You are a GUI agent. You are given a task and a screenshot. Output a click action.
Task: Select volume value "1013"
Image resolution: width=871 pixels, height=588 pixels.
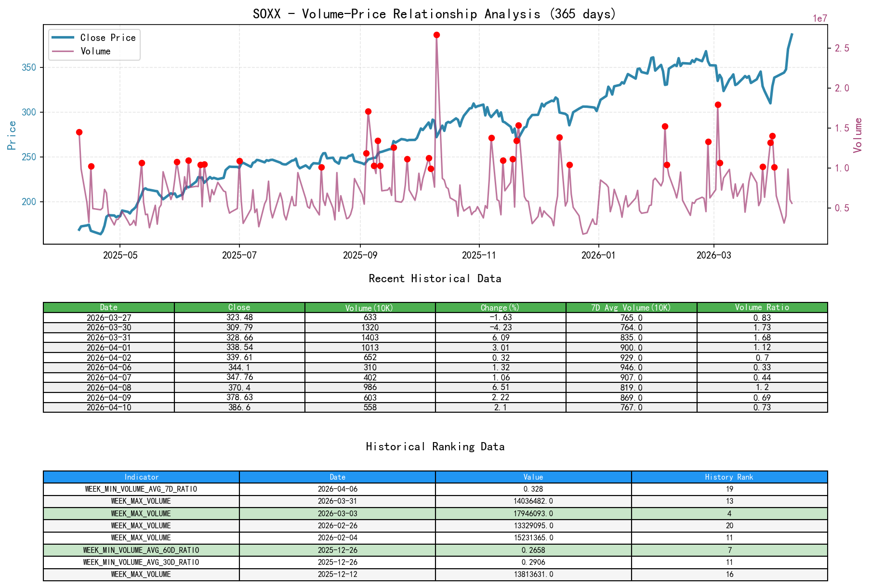point(370,347)
